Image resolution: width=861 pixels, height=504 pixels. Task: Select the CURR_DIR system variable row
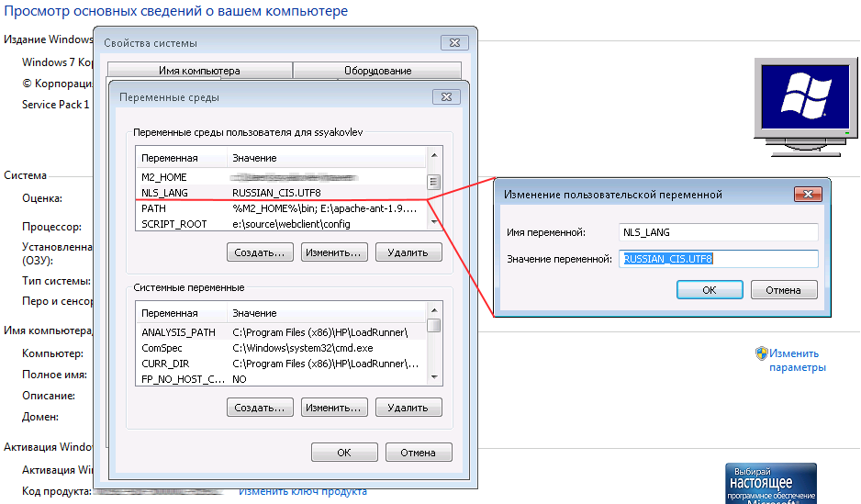(281, 364)
